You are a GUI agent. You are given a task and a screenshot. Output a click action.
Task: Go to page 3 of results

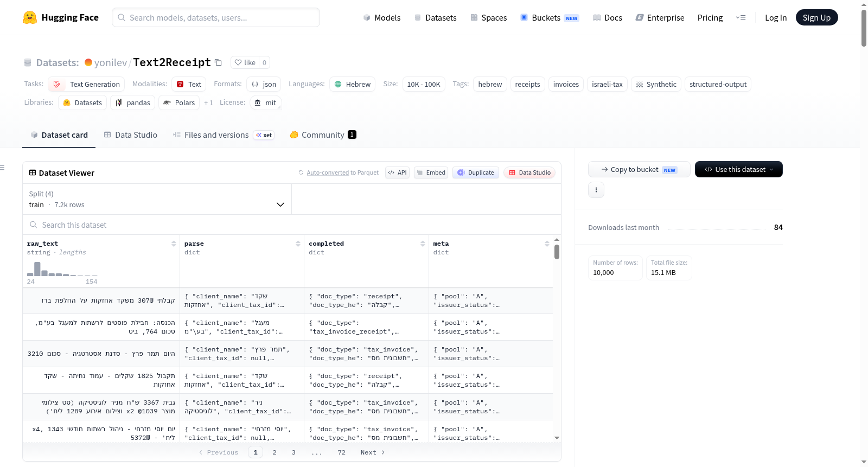(x=293, y=452)
